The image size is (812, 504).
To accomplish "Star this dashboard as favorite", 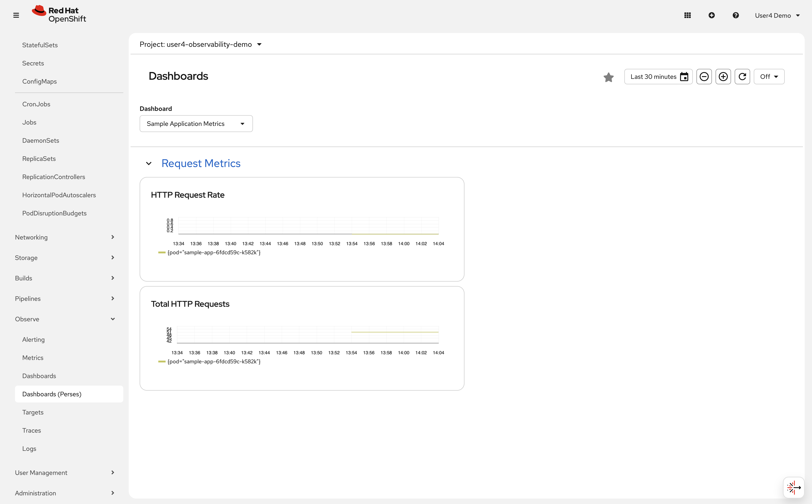I will pos(608,77).
